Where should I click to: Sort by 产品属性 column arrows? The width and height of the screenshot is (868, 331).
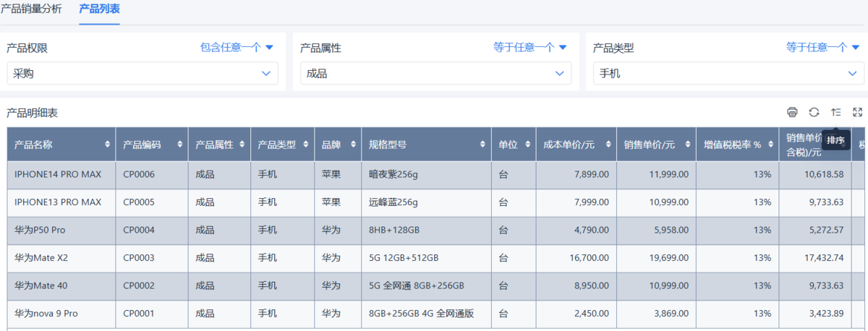click(243, 145)
